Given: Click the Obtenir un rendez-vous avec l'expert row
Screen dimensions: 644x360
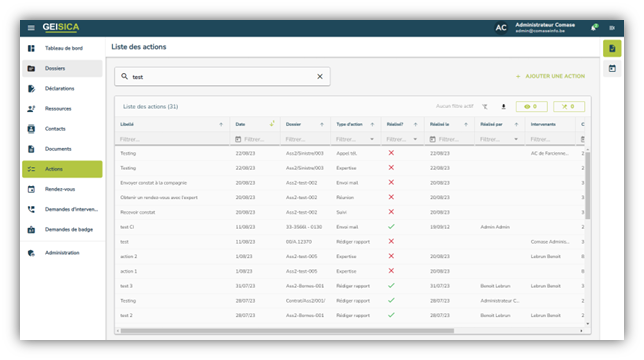Looking at the screenshot, I should coord(349,197).
